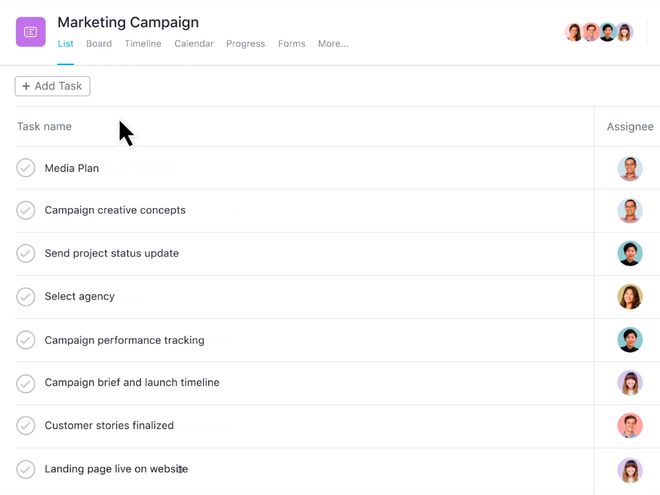The height and width of the screenshot is (495, 660).
Task: Open assignee avatar for Customer stories finalized
Action: 630,426
